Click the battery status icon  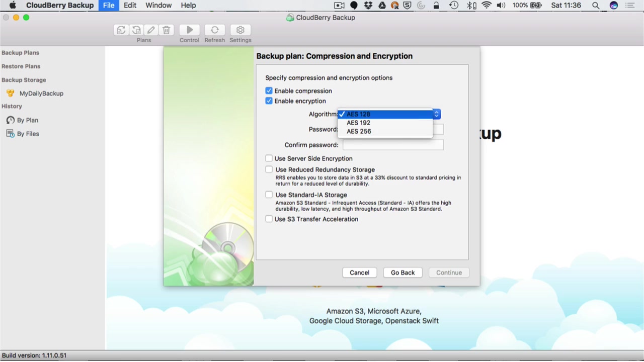pos(536,6)
